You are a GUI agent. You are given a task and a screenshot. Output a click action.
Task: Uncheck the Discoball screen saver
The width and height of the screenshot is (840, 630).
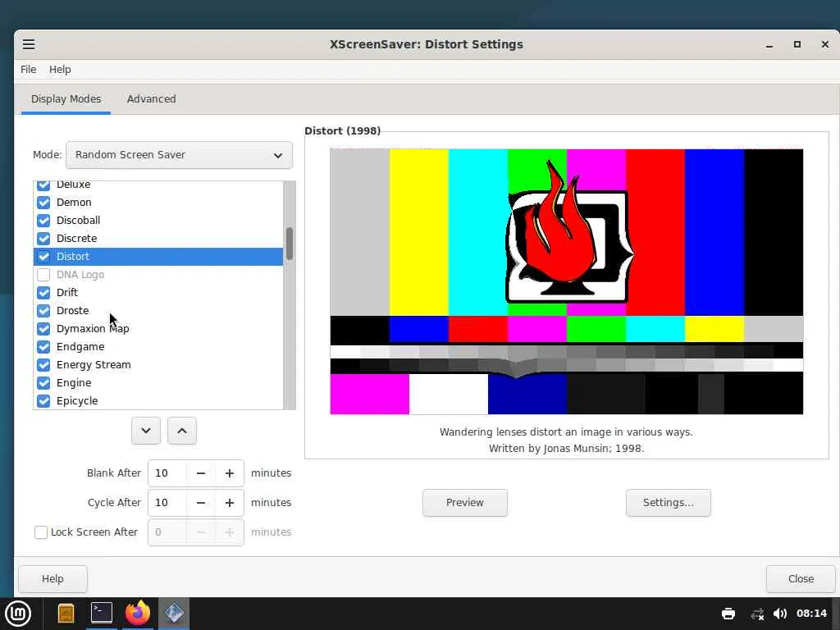coord(43,220)
